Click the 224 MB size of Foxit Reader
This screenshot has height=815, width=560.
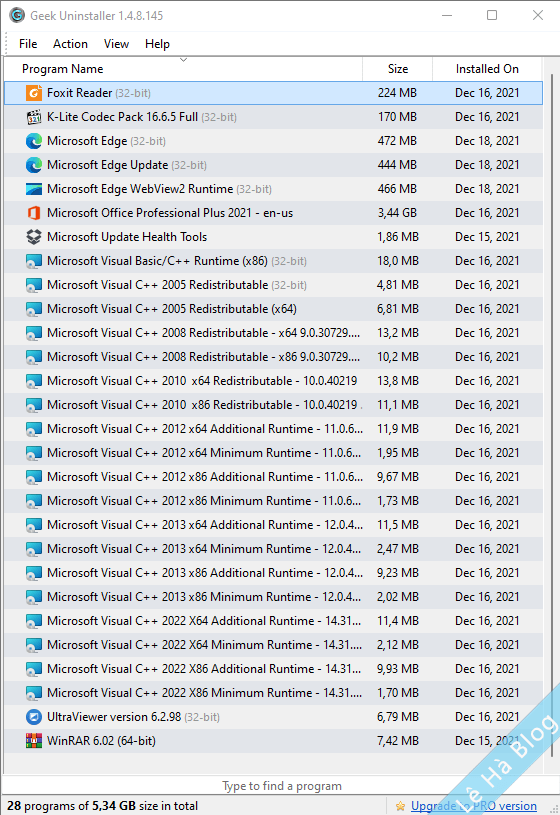coord(397,93)
